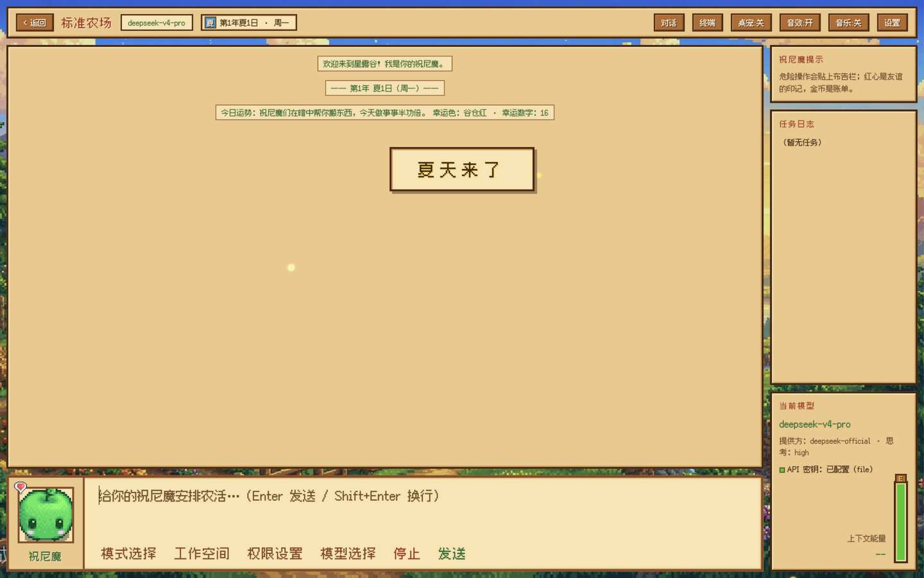Image resolution: width=924 pixels, height=578 pixels.
Task: Click the green API 密钥 status indicator
Action: [782, 470]
